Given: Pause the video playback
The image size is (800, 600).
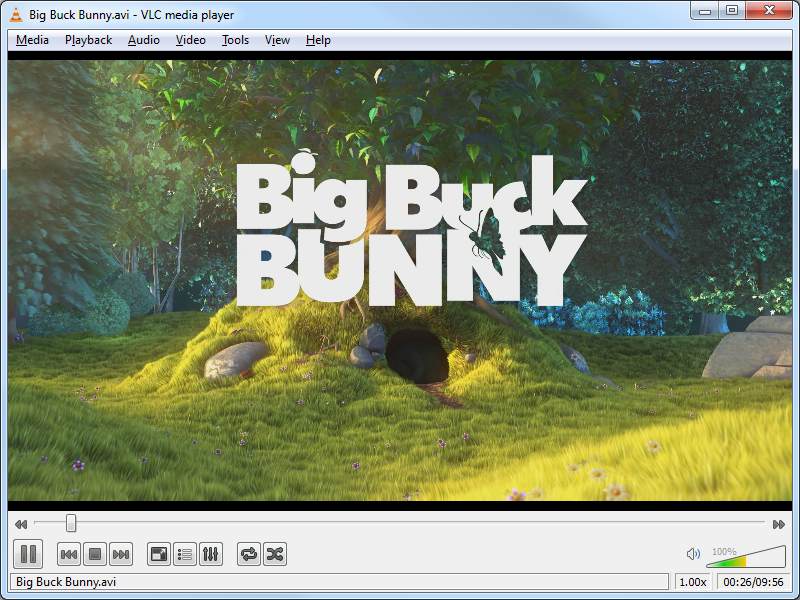Looking at the screenshot, I should pyautogui.click(x=28, y=554).
